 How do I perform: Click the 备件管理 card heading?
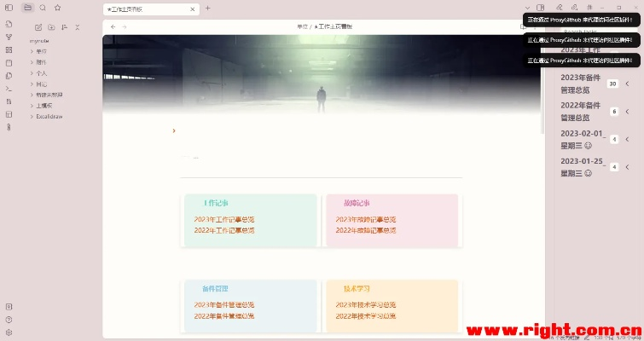[215, 289]
